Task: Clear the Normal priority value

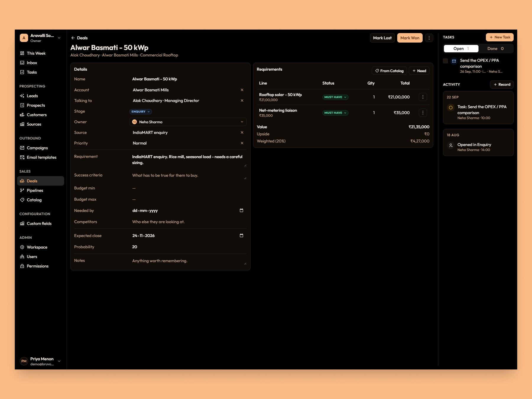Action: 242,143
